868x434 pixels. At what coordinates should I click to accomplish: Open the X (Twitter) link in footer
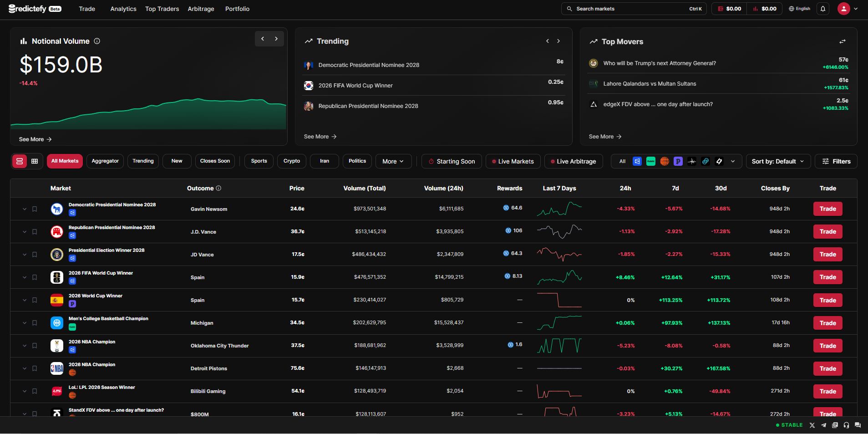point(812,425)
